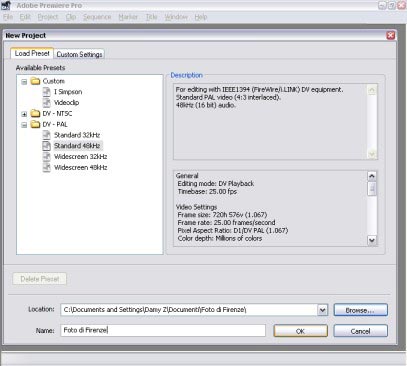
Task: Select the DV - PAL folder label
Action: (55, 124)
